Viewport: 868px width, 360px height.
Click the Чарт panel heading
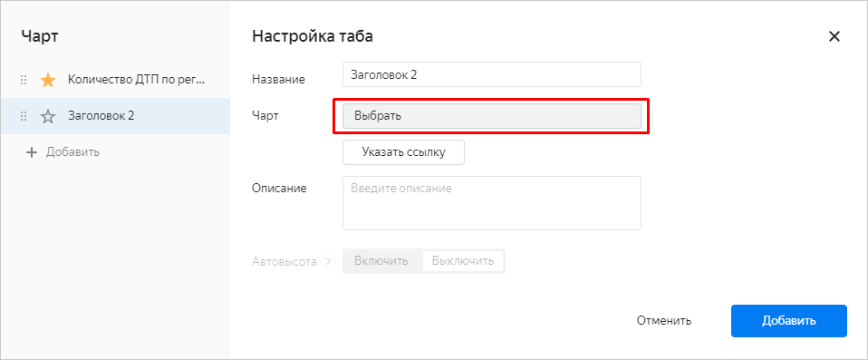40,36
